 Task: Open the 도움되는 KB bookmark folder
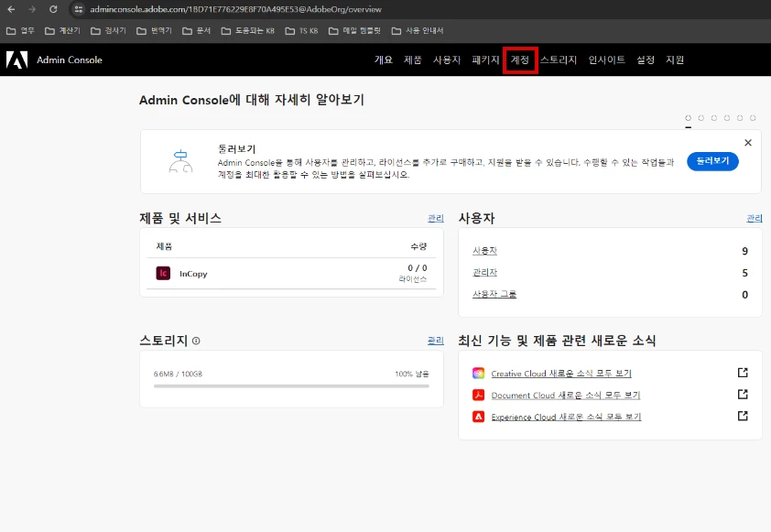pos(248,31)
